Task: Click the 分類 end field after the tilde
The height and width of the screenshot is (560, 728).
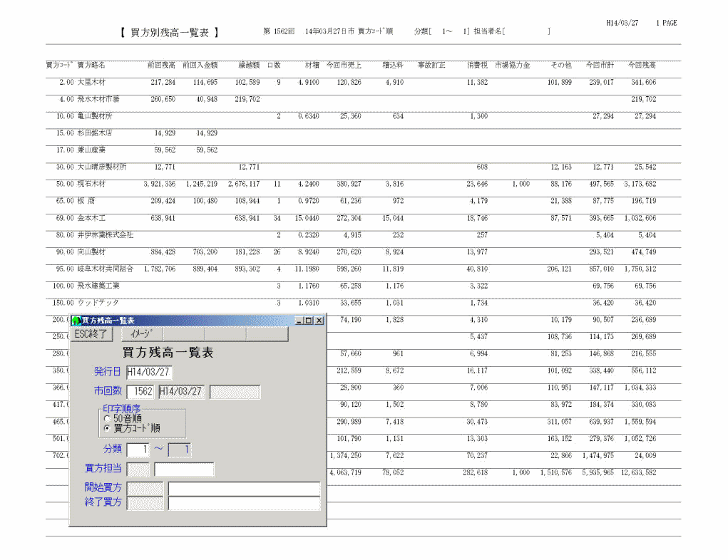Action: point(180,450)
